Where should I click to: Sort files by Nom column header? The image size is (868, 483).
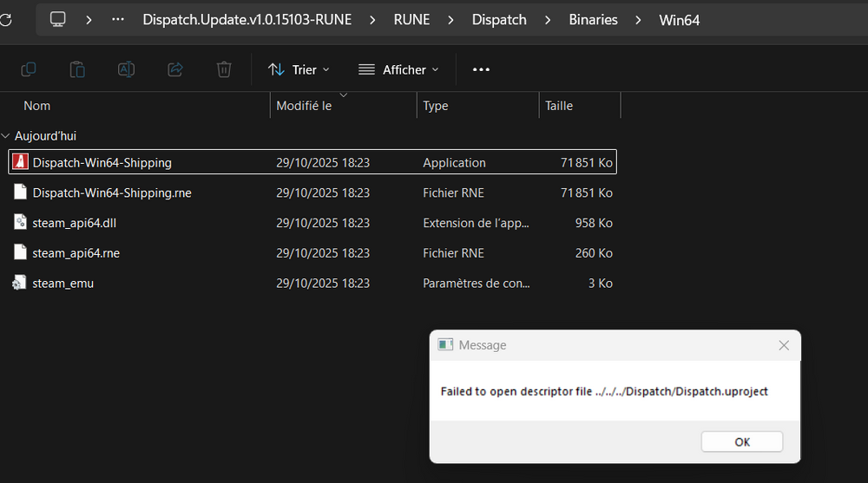(37, 106)
